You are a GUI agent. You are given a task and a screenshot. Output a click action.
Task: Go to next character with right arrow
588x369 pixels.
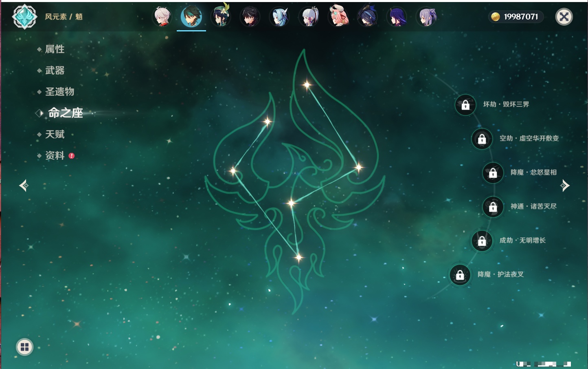565,186
